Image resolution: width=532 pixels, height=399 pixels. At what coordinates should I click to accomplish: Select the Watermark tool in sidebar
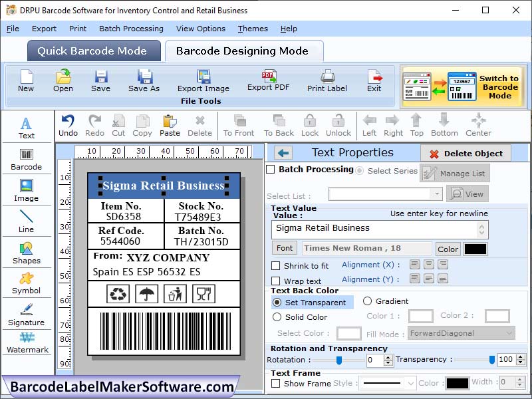27,342
